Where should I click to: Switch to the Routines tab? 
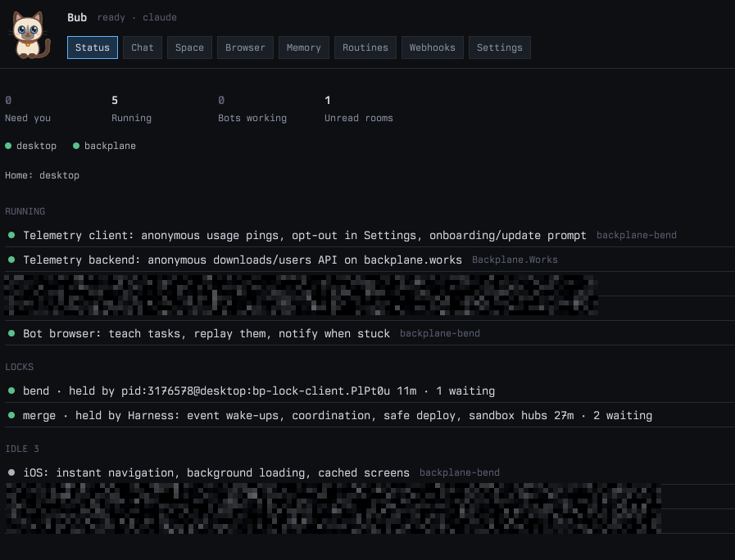coord(365,47)
